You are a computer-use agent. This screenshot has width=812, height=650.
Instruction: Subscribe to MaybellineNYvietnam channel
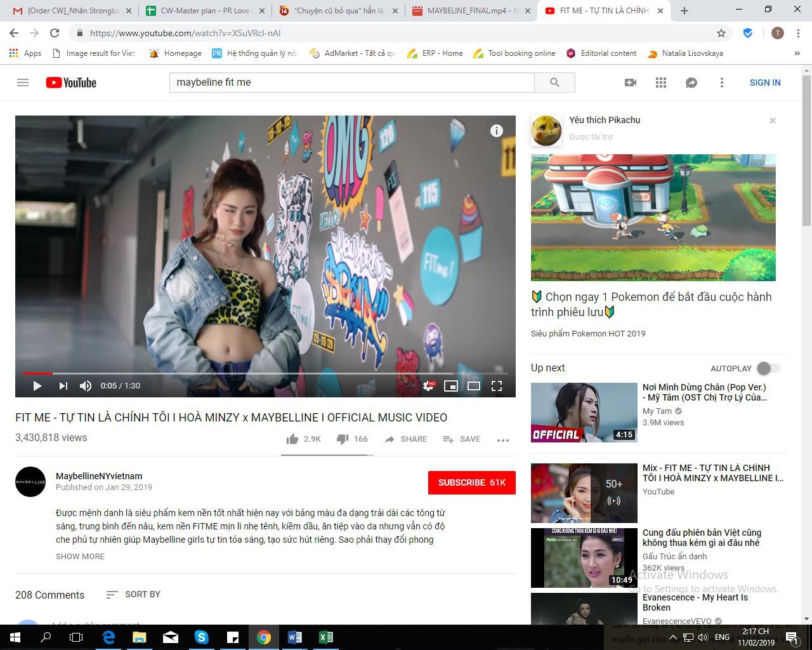(x=472, y=482)
